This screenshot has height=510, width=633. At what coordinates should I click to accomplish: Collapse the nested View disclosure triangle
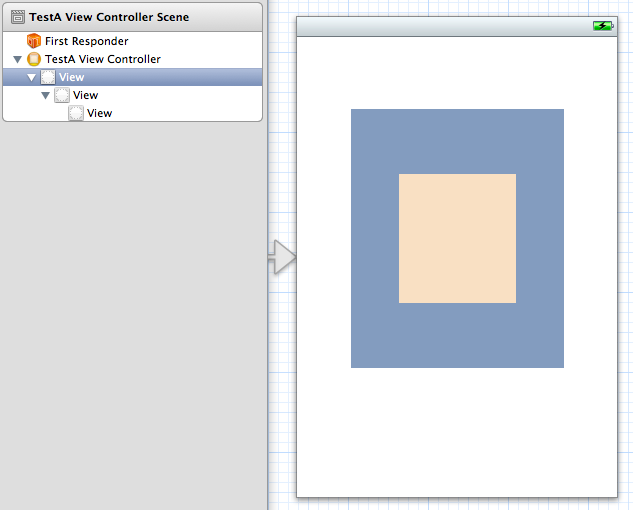tap(46, 96)
